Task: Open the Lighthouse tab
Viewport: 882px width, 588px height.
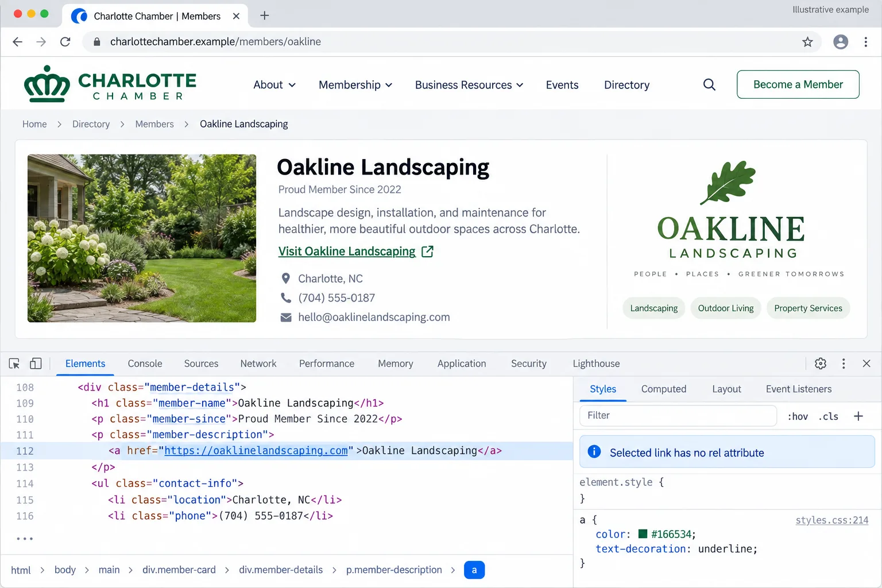Action: tap(596, 363)
